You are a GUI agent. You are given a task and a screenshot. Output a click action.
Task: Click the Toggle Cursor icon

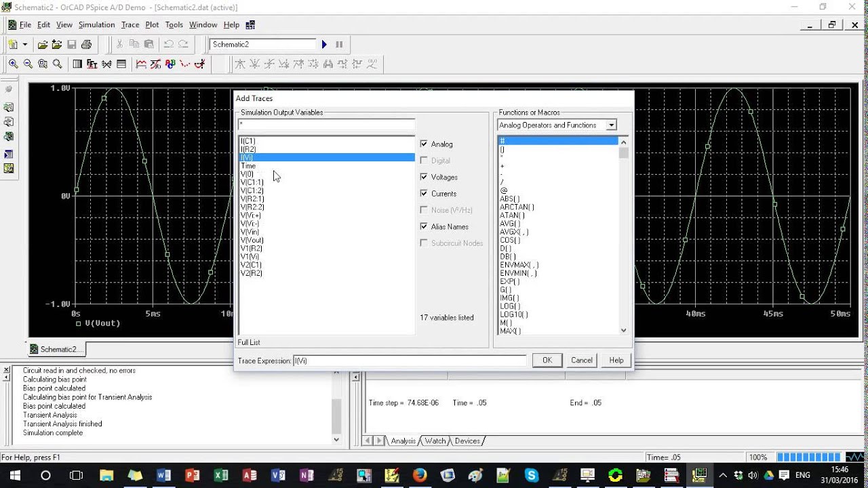click(200, 64)
